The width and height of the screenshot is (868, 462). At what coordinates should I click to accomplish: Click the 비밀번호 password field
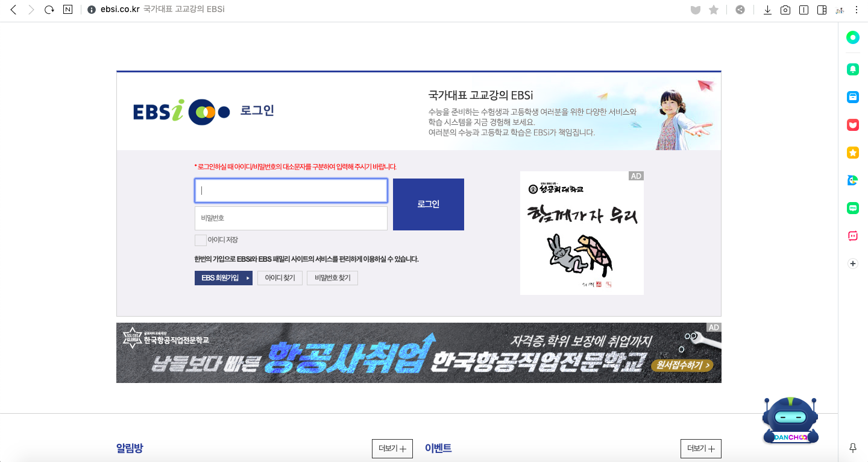click(x=291, y=218)
